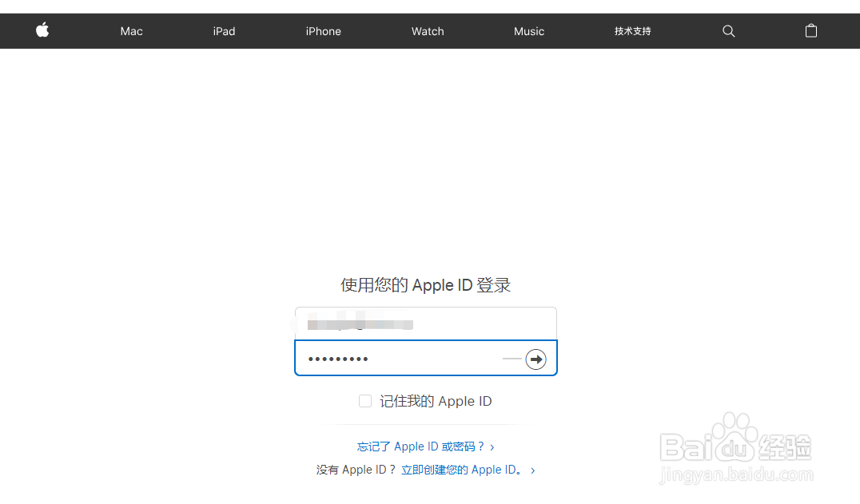Click the separator dash beside the arrow button
860x504 pixels.
(x=512, y=359)
